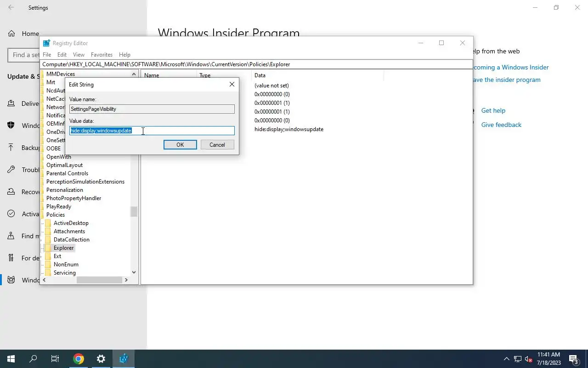Image resolution: width=588 pixels, height=368 pixels.
Task: Click the Value name field
Action: click(152, 109)
